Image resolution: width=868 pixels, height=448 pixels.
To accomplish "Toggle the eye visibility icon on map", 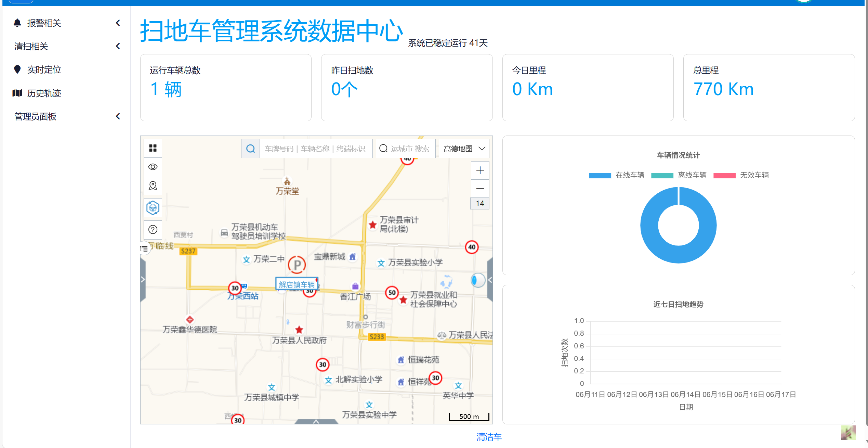I will coord(153,167).
